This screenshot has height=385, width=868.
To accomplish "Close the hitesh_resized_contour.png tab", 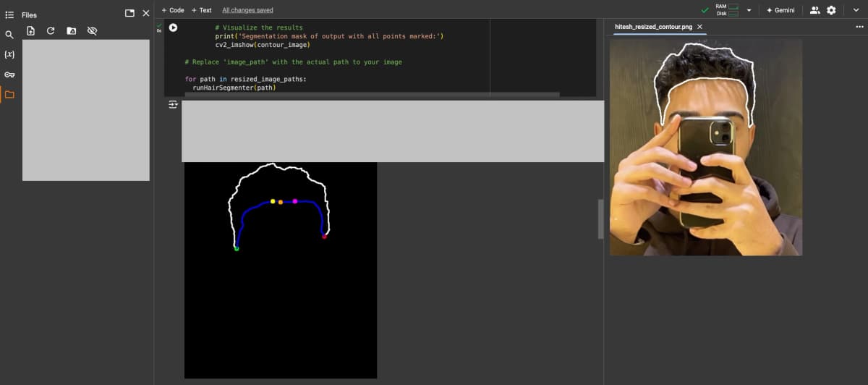I will coord(699,27).
